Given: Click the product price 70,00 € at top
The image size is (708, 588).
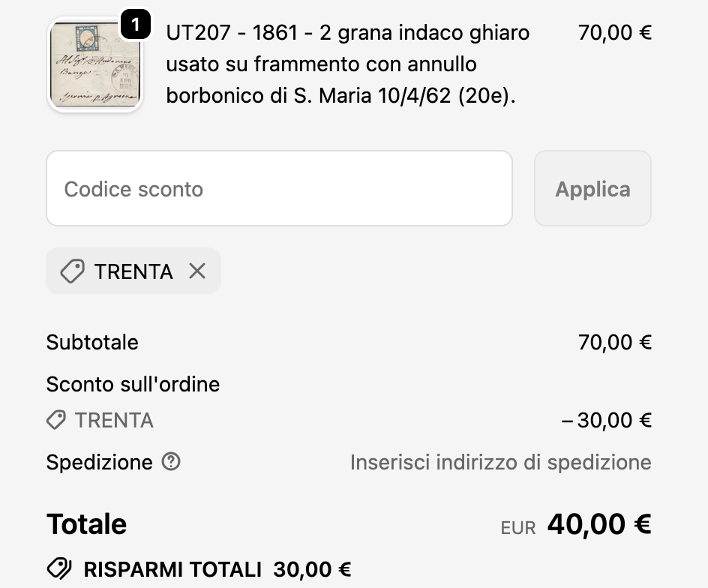Looking at the screenshot, I should (614, 33).
